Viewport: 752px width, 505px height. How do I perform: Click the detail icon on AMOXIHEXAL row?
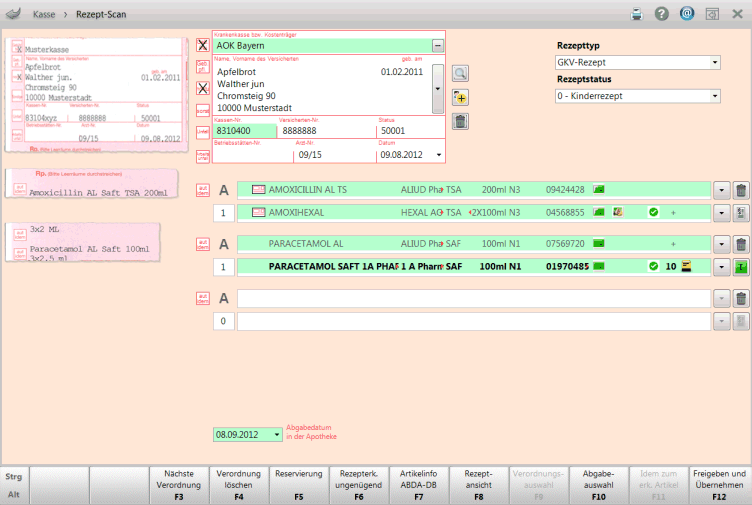pyautogui.click(x=741, y=213)
